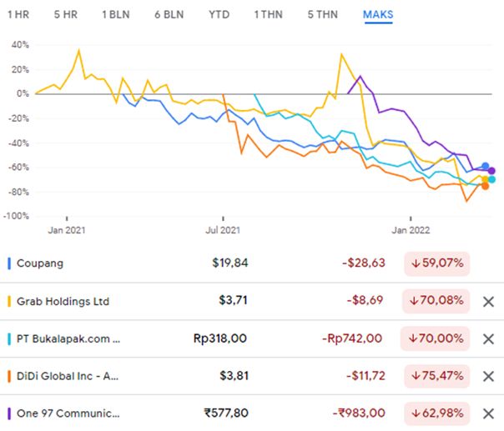Click the DiDi price $3,81
Screen dimensions: 504x431
click(234, 376)
